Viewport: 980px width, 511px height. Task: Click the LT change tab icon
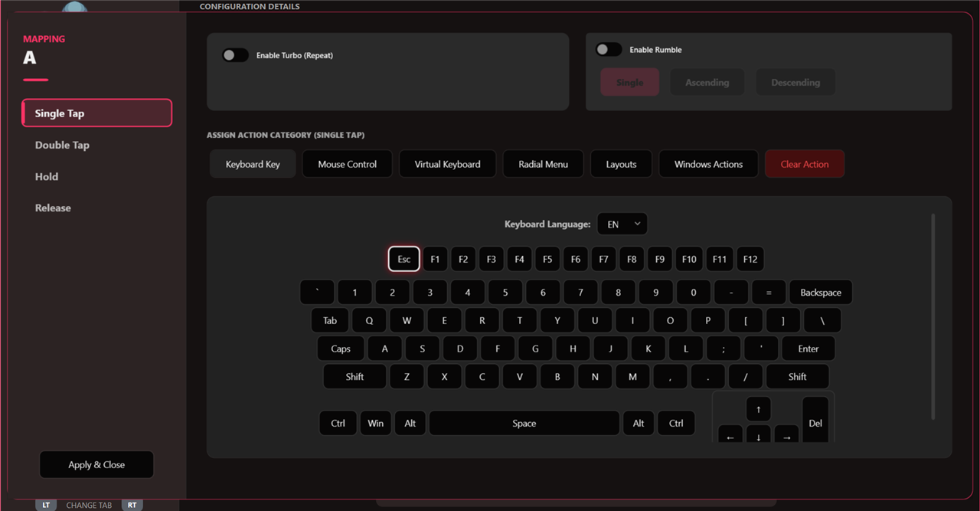point(46,505)
